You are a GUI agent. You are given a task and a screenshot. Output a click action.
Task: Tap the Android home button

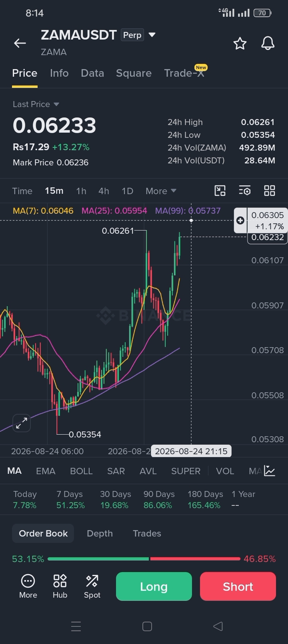click(147, 626)
